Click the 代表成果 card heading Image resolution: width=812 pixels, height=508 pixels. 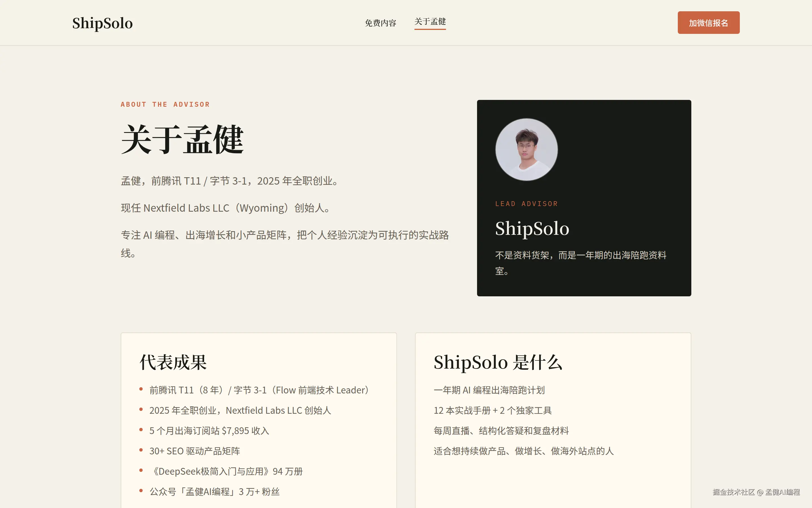point(173,362)
